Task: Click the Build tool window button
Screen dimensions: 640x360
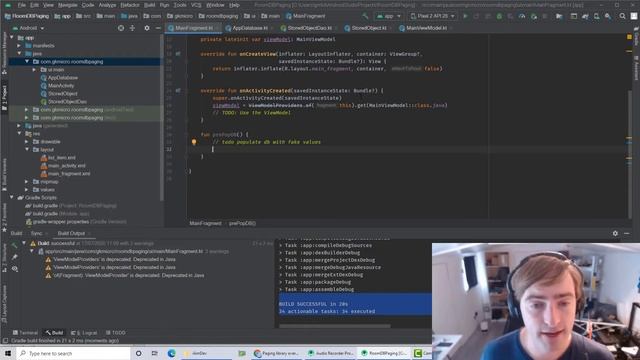Action: [x=54, y=333]
